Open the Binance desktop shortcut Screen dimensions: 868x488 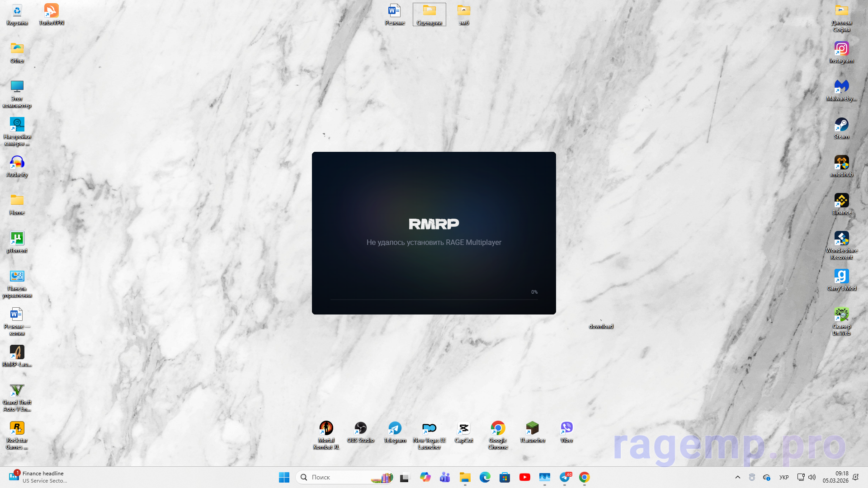[x=841, y=201]
